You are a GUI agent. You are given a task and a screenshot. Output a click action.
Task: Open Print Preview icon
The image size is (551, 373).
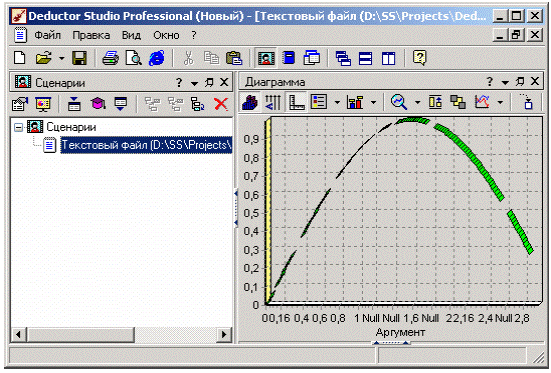[134, 58]
